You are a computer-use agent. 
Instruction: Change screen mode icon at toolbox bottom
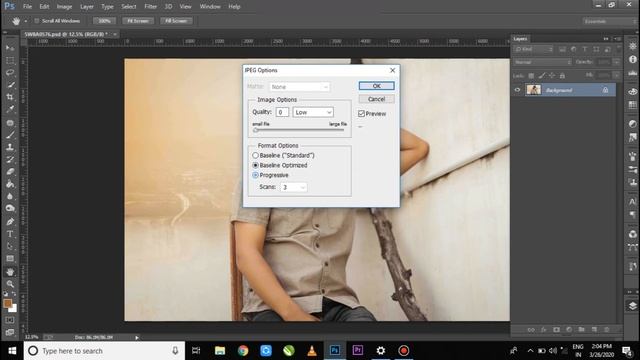[10, 333]
